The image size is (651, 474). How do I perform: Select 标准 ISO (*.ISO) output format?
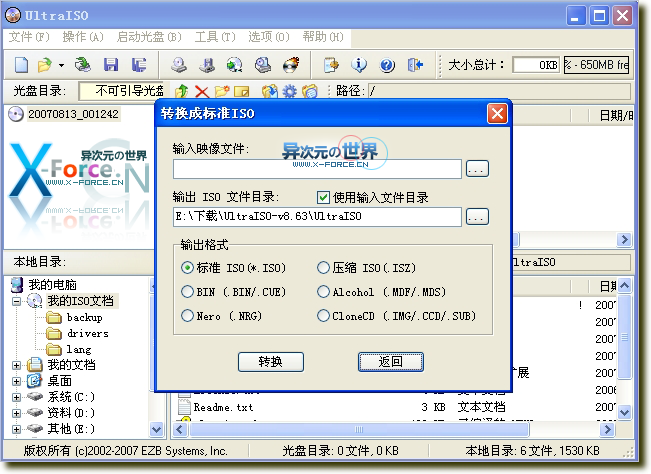(x=188, y=268)
